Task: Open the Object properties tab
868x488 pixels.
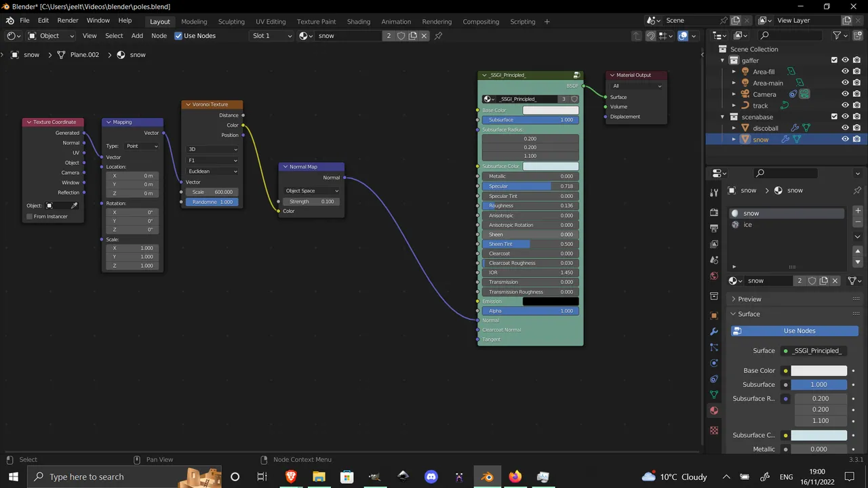Action: tap(714, 316)
